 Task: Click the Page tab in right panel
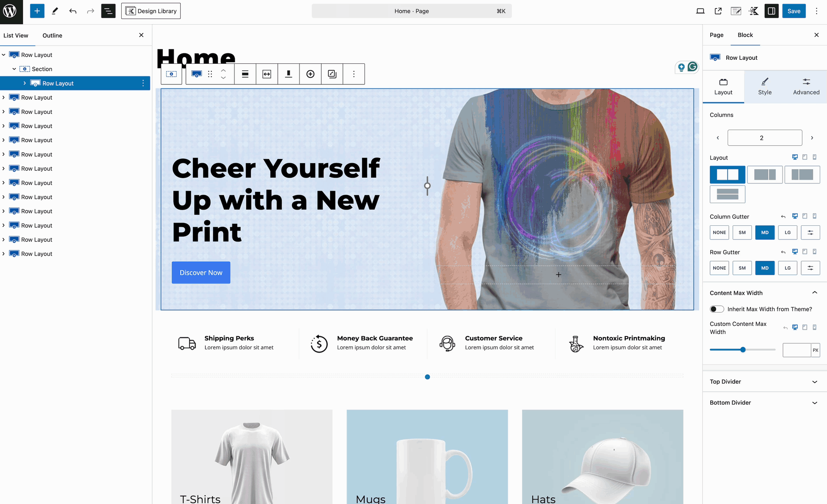click(x=717, y=34)
